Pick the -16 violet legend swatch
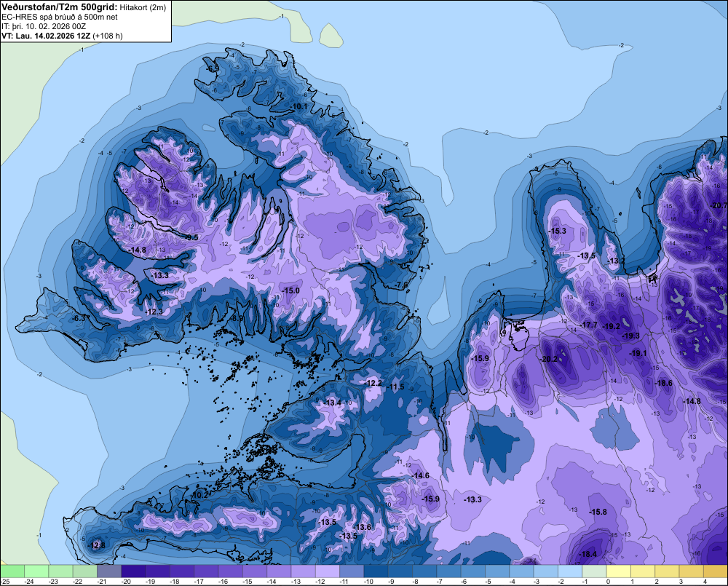Screen dimensions: 728x586 click(230, 571)
